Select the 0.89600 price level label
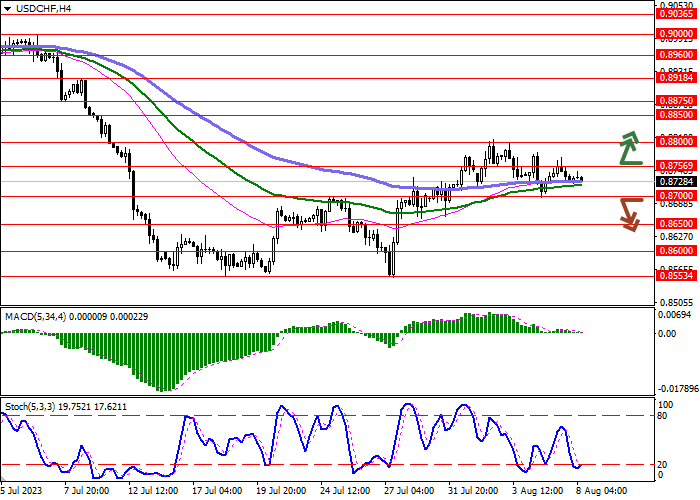This screenshot has height=500, width=700. (x=676, y=55)
